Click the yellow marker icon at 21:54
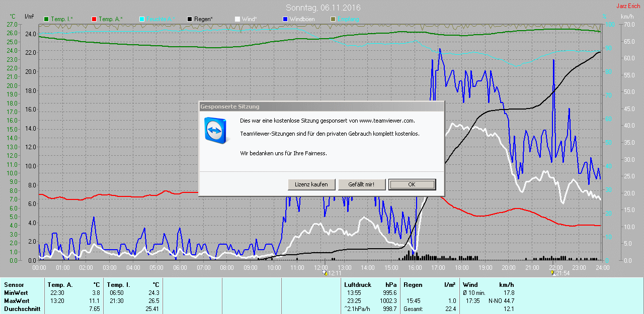644x314 pixels. point(553,273)
